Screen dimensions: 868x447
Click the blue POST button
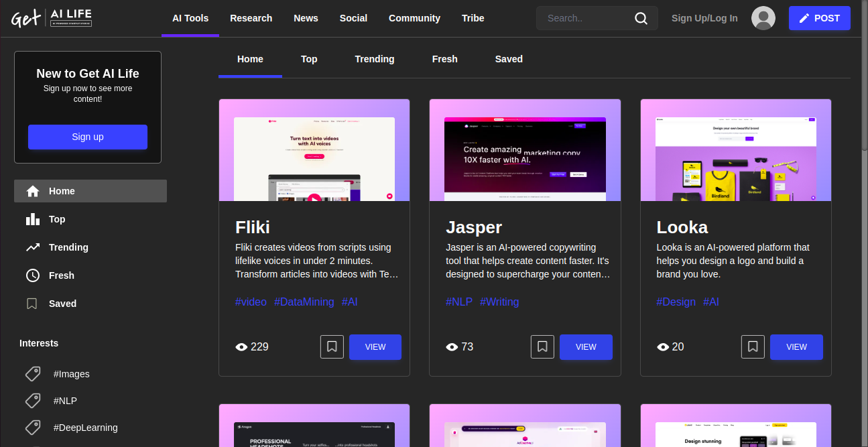pyautogui.click(x=820, y=18)
